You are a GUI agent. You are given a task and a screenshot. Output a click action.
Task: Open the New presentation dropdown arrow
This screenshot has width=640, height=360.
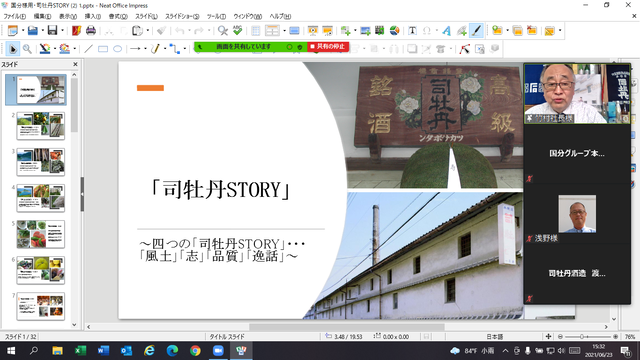[23, 31]
